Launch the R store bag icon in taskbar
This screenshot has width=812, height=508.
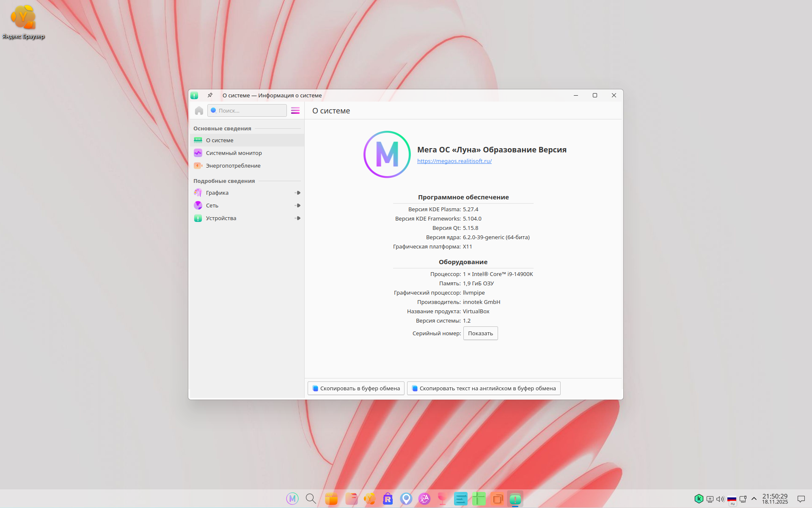click(388, 499)
